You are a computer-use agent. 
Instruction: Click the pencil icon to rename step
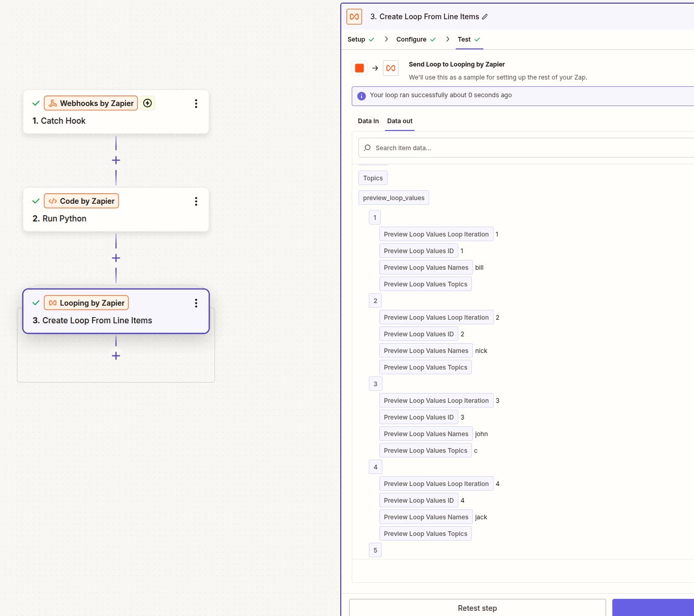coord(485,17)
